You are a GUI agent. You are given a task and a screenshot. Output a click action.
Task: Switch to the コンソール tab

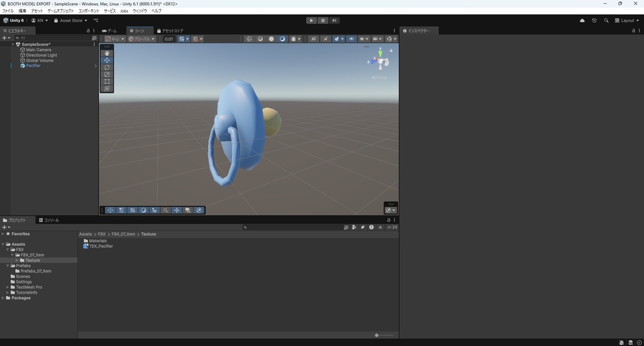coord(49,220)
